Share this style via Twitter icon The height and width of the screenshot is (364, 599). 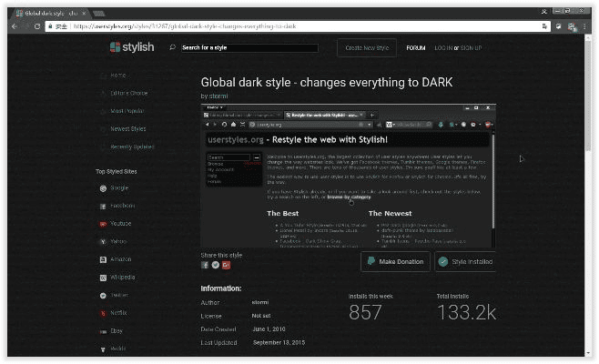pos(215,265)
